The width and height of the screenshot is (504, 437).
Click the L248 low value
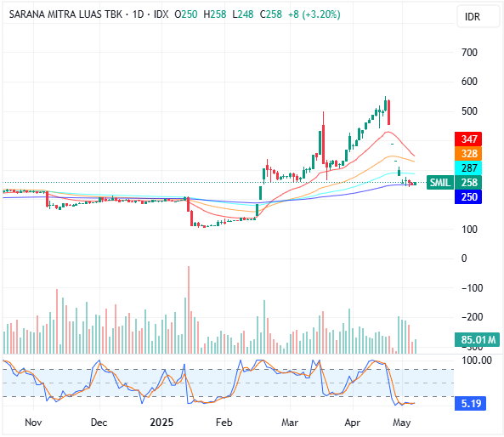243,14
